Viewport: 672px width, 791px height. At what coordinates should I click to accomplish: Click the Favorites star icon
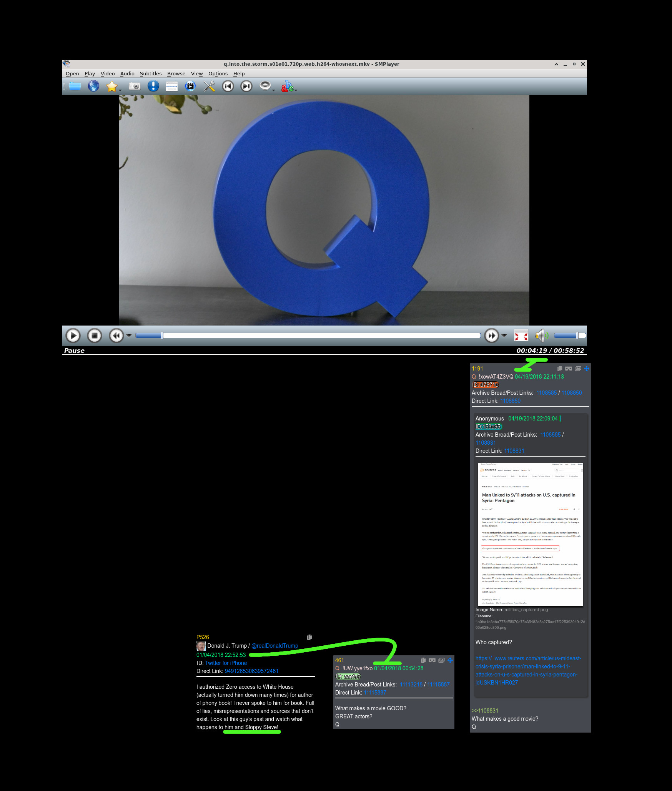111,86
